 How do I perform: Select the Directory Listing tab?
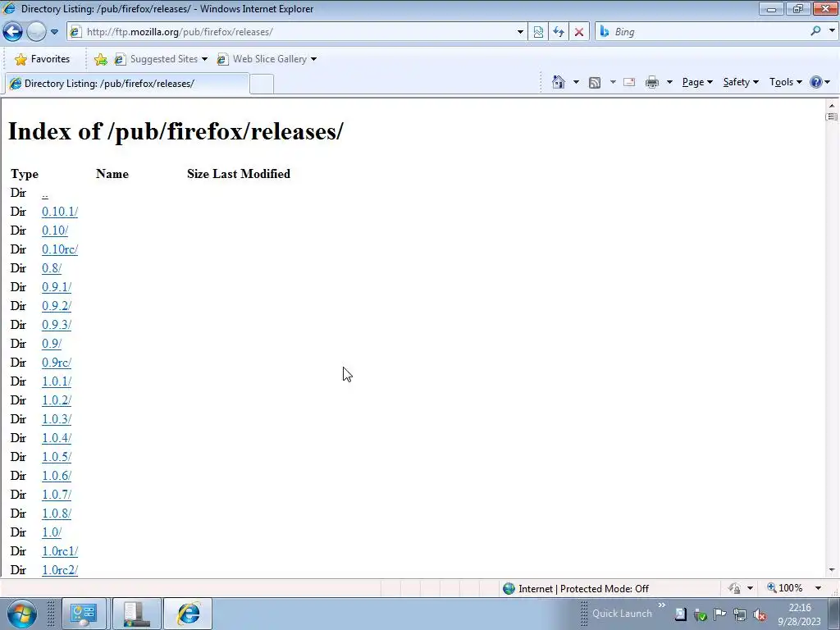coord(127,84)
